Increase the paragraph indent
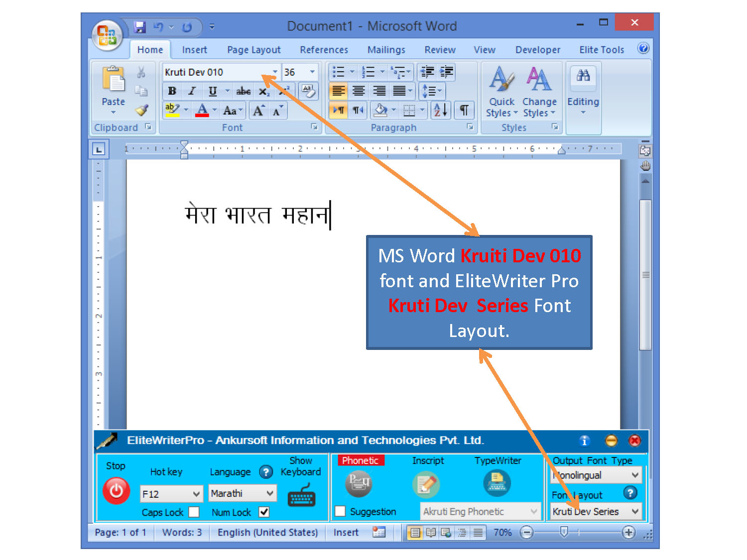 (x=446, y=72)
